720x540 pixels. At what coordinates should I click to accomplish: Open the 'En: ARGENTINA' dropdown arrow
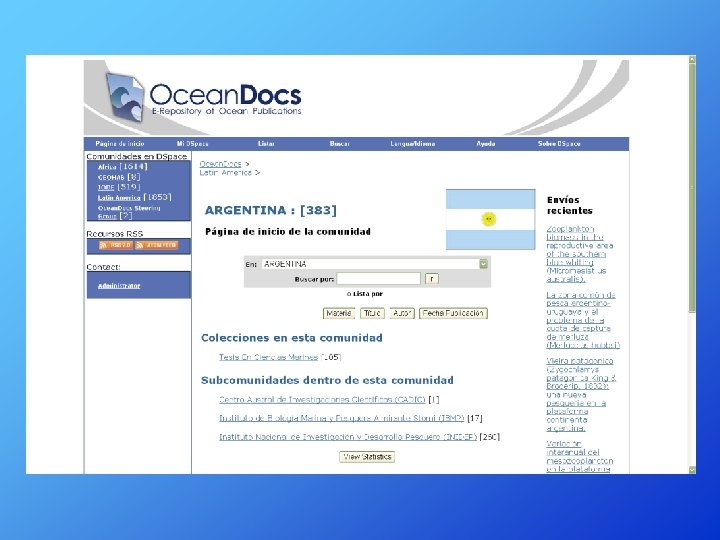(484, 264)
